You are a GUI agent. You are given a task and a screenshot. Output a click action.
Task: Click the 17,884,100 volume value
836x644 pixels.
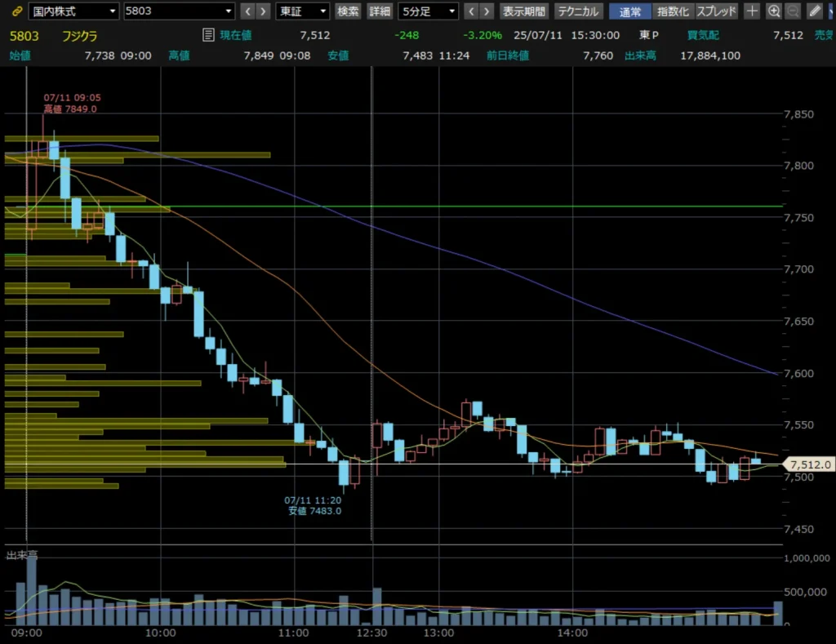710,56
